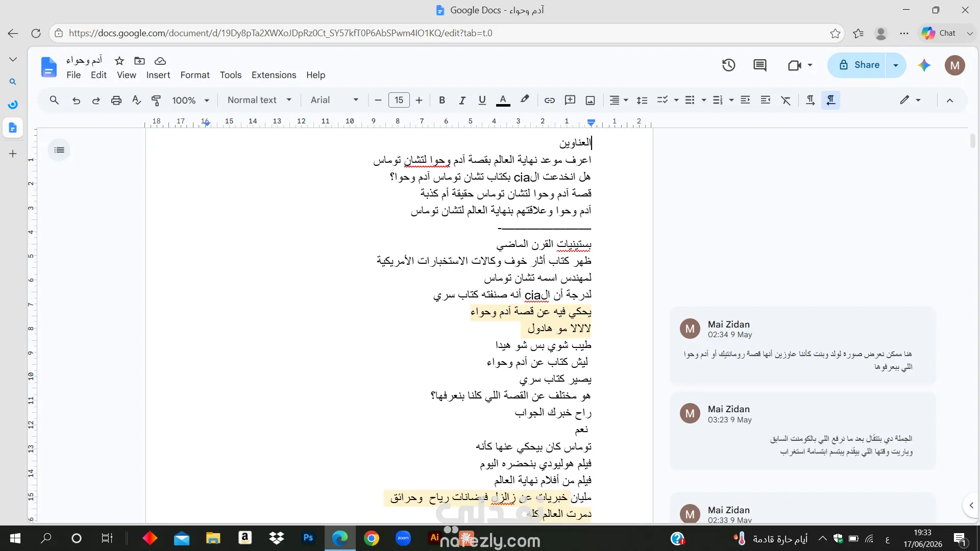Open the Tools menu
This screenshot has height=551, width=980.
click(231, 75)
